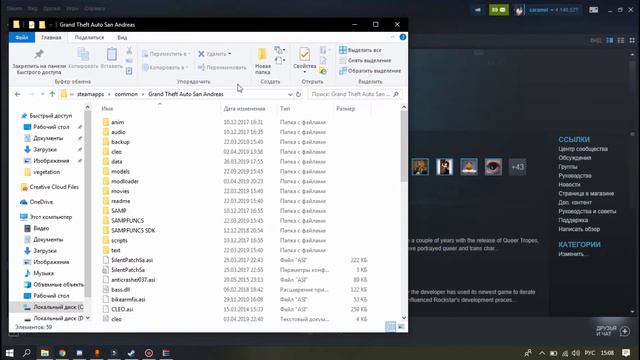Select the SAMPFUNCS SDK folder
This screenshot has height=360, width=640.
[x=133, y=231]
